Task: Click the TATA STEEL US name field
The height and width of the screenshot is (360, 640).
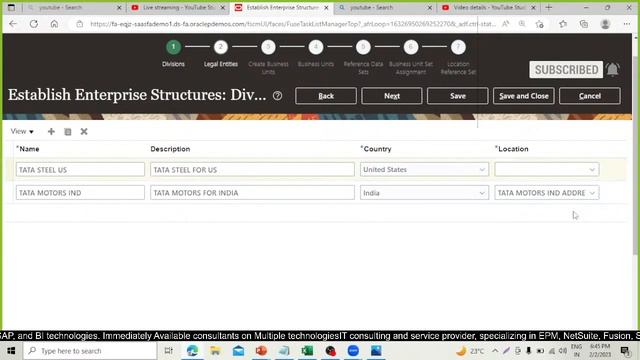Action: [80, 169]
